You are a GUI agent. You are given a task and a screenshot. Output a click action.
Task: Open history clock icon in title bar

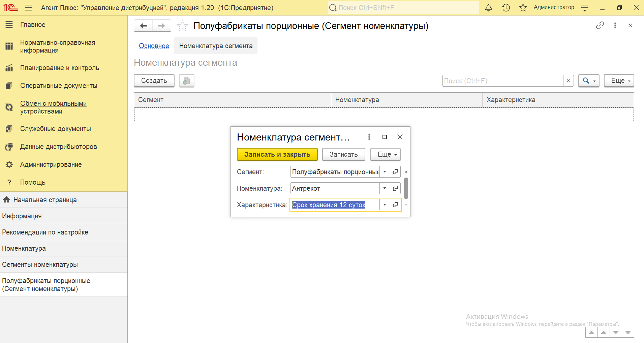point(506,8)
